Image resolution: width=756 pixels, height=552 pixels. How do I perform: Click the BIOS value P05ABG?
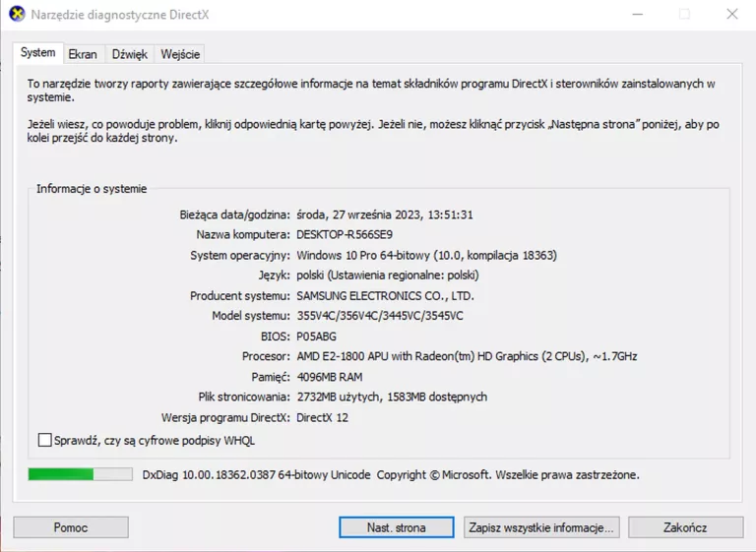coord(316,336)
